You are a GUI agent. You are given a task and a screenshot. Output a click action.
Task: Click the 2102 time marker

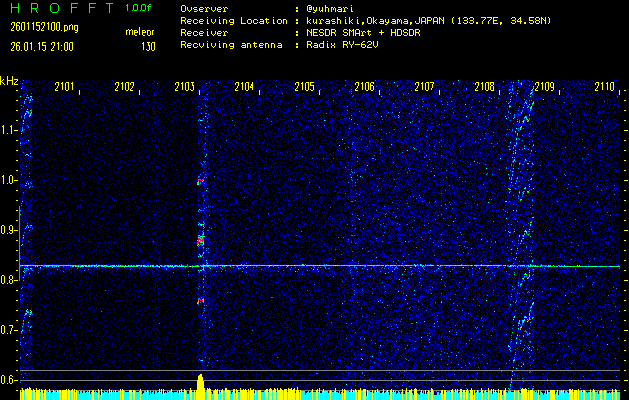tap(124, 86)
